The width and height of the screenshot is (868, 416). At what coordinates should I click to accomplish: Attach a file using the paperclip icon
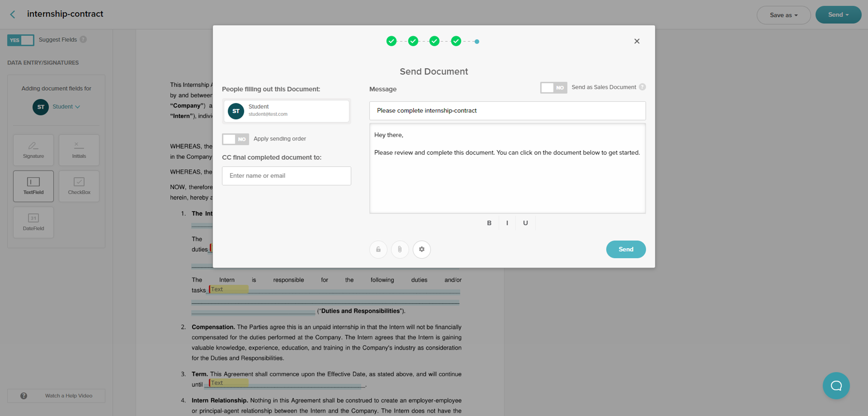coord(400,249)
